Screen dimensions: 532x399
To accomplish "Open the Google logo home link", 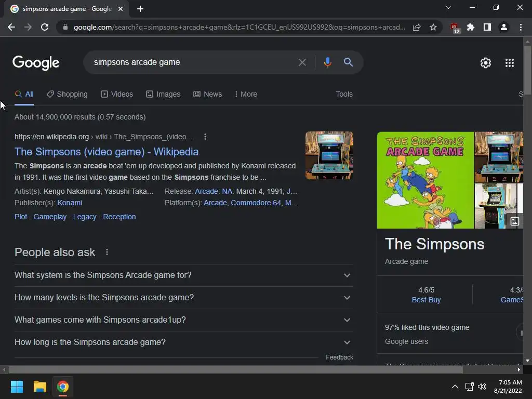I will (x=36, y=63).
